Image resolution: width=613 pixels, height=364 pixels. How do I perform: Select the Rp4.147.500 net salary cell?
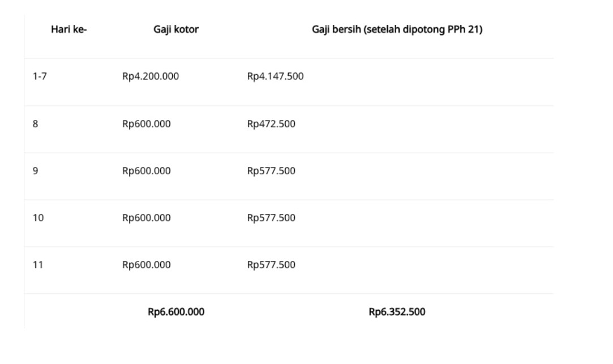[275, 76]
